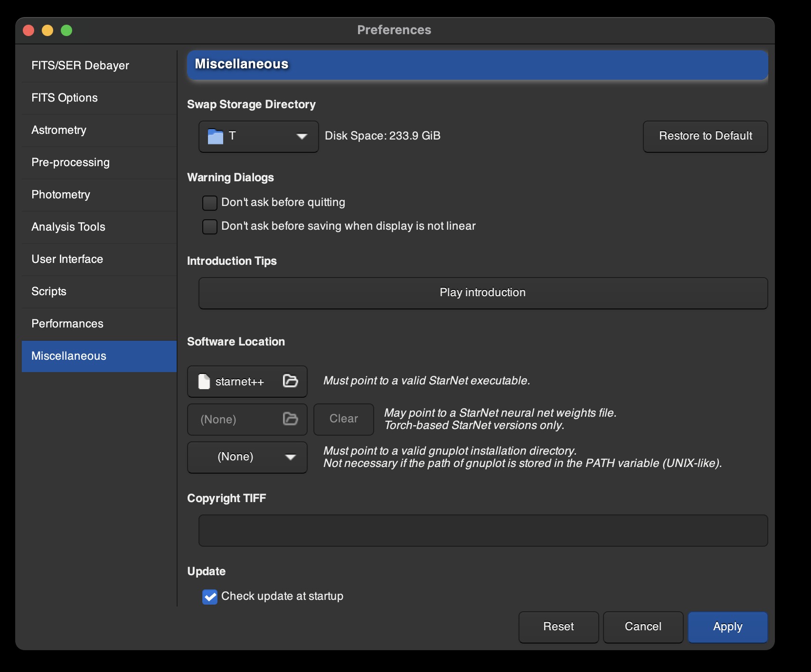Click the starnet++ file document icon

(x=204, y=382)
